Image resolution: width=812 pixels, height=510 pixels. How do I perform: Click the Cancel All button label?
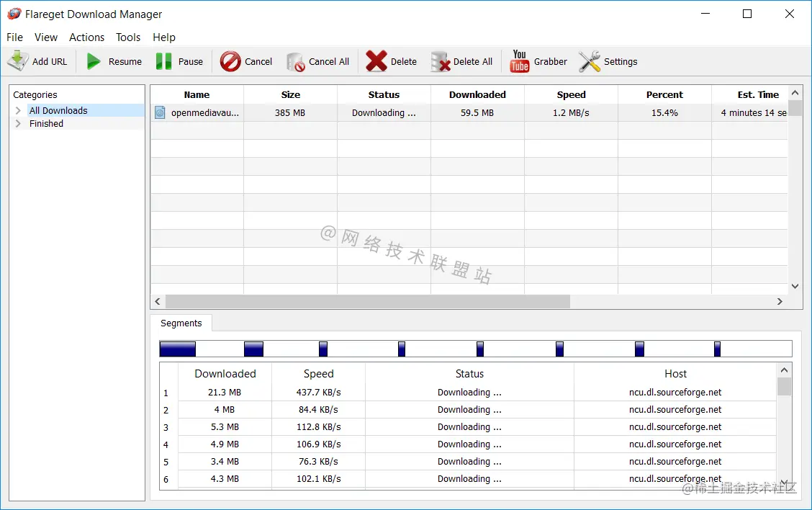tap(329, 62)
